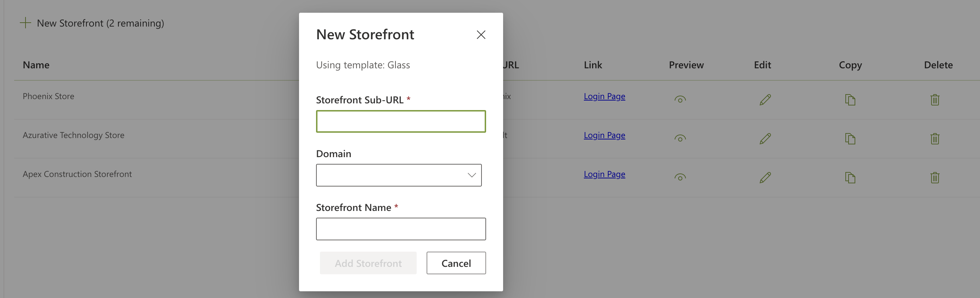Preview the Apex Construction Storefront
Viewport: 980px width, 298px height.
pyautogui.click(x=680, y=177)
